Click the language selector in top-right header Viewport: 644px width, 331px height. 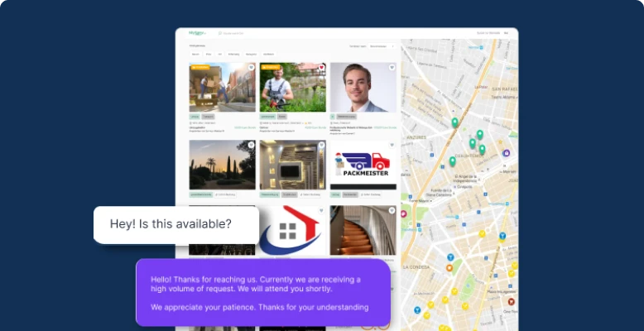click(506, 33)
